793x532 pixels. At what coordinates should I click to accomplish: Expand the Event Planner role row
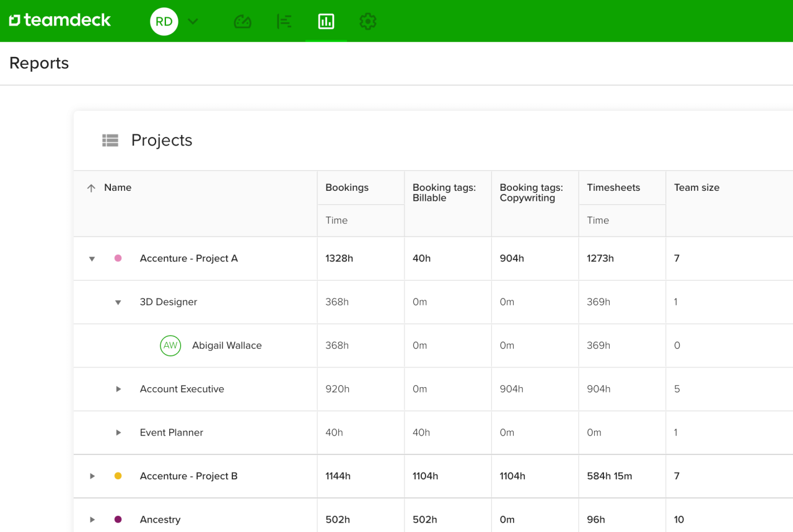click(x=118, y=432)
